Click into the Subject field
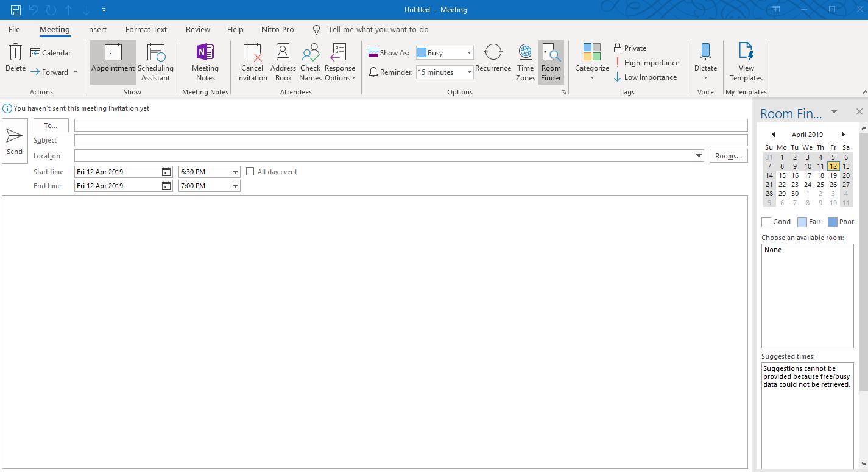This screenshot has height=472, width=868. 411,140
